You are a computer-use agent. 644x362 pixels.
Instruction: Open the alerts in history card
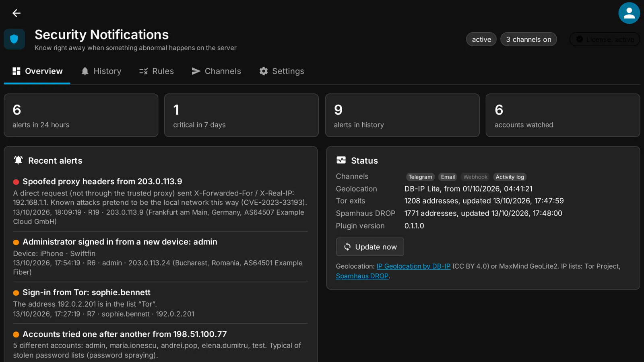coord(402,115)
